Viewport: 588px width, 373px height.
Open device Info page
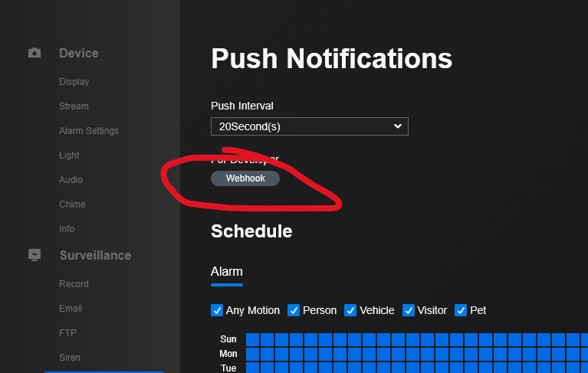pyautogui.click(x=67, y=229)
